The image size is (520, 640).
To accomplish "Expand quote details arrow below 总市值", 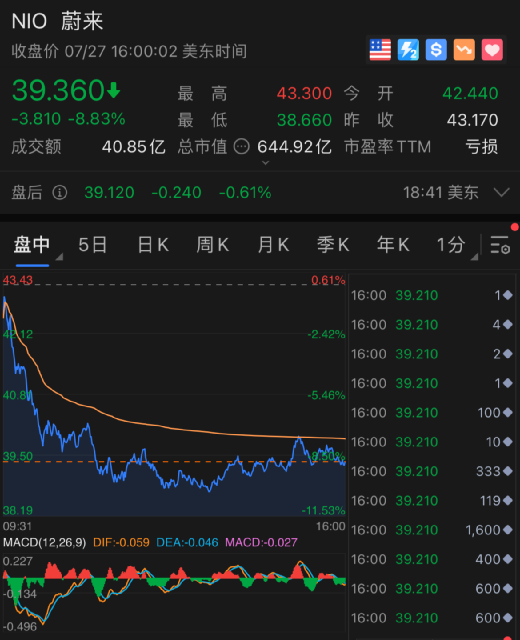I will tap(265, 163).
